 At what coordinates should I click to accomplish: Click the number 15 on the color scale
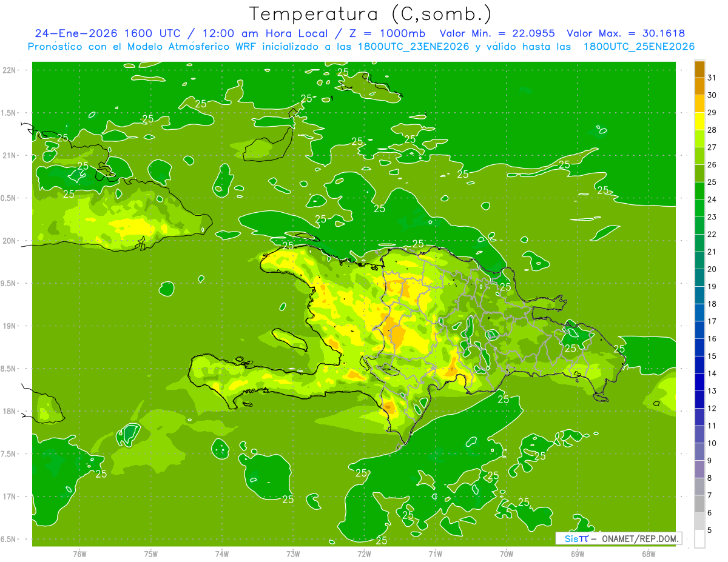coord(712,356)
